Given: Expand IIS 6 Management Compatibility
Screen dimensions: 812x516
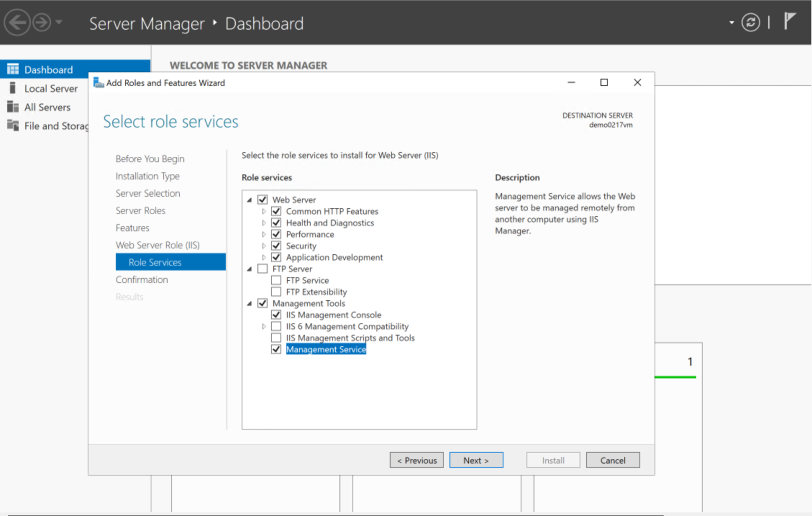Looking at the screenshot, I should point(264,326).
